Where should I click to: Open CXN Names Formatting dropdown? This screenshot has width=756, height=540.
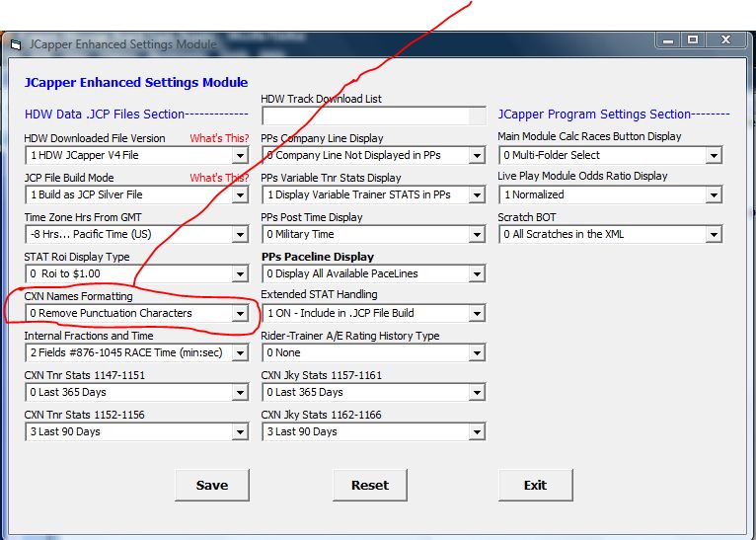pyautogui.click(x=240, y=313)
